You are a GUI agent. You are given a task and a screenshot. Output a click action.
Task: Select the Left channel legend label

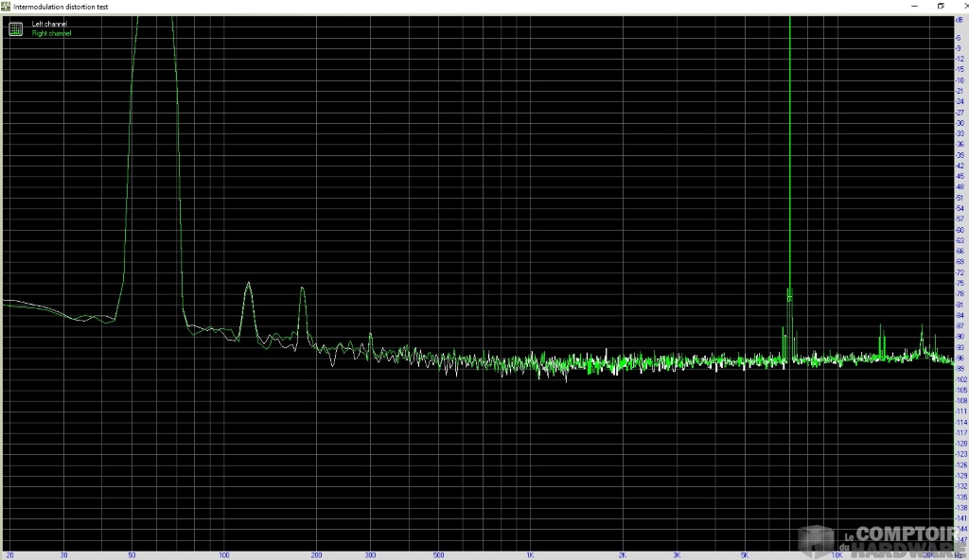click(x=49, y=24)
